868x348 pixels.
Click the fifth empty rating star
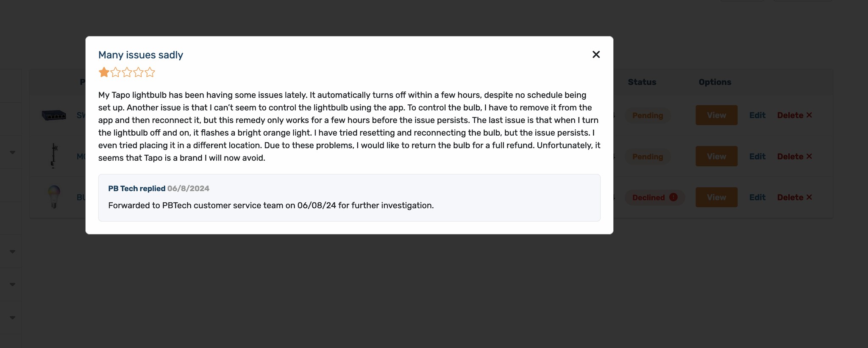(x=150, y=72)
